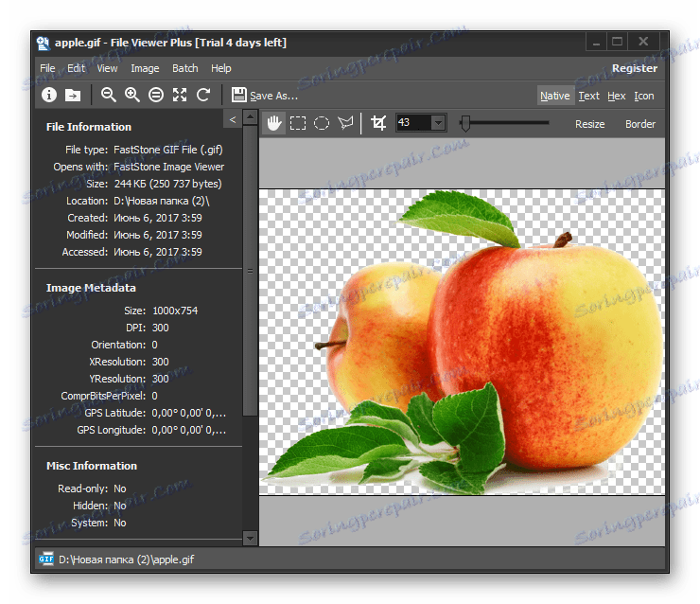Switch to Icon view
This screenshot has height=604, width=700.
[644, 96]
